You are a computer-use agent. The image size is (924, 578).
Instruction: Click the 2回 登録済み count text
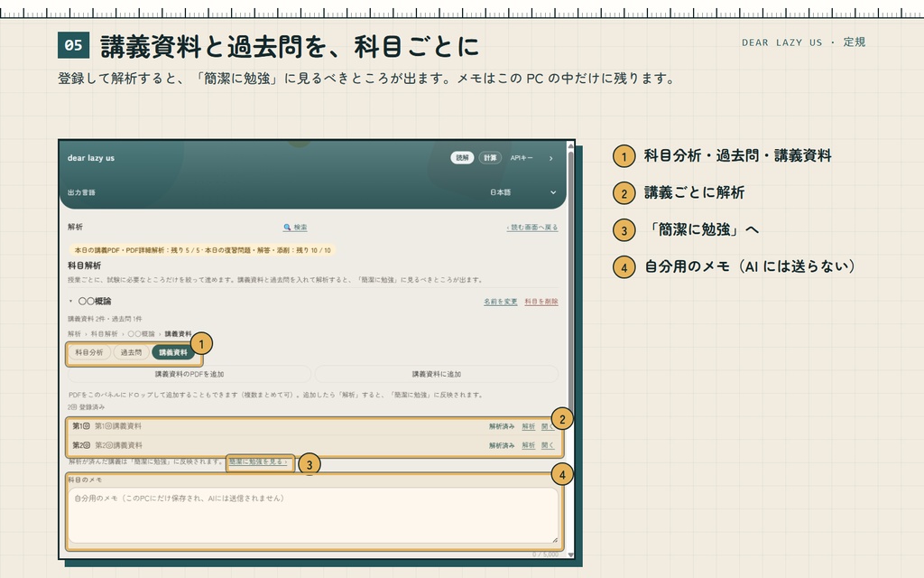click(x=86, y=407)
